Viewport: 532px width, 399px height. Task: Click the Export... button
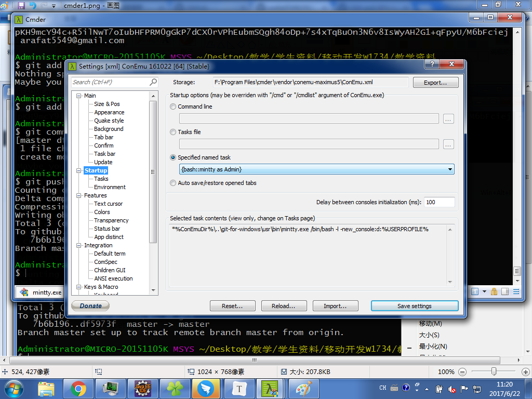[x=436, y=83]
